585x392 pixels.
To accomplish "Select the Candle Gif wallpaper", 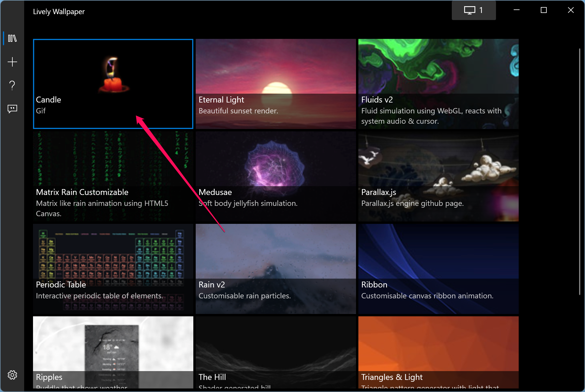I will pos(113,84).
